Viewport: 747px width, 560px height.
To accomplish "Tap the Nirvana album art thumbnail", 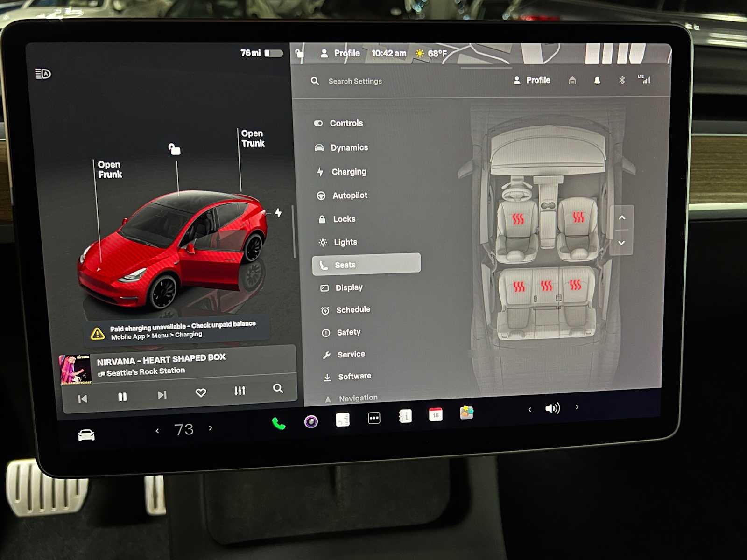I will tap(75, 370).
